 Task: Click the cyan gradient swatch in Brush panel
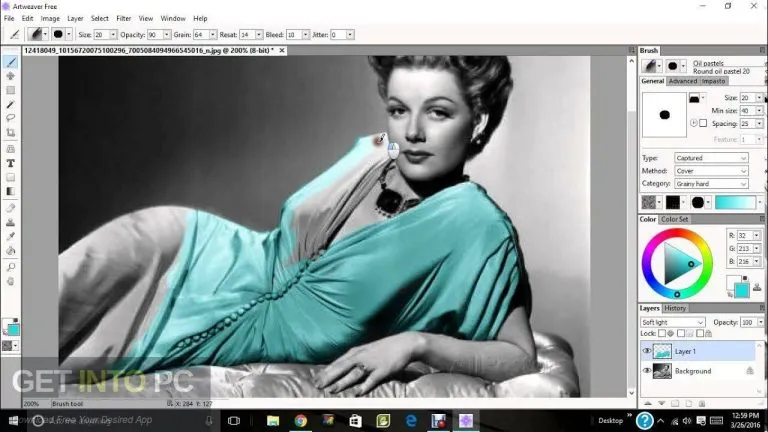(735, 202)
